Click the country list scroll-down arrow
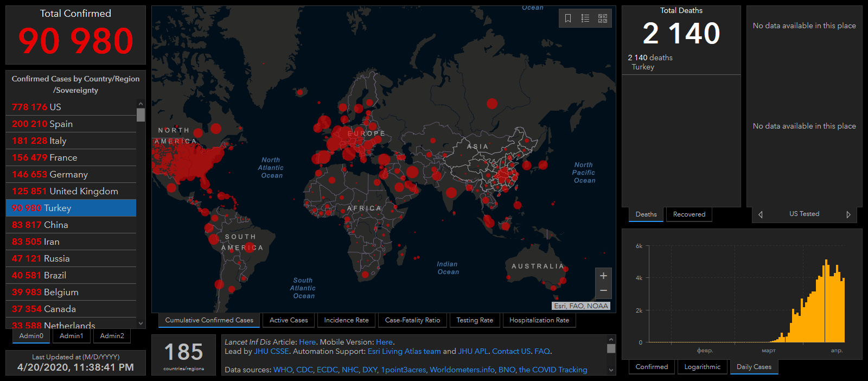Viewport: 868px width, 381px height. tap(141, 323)
